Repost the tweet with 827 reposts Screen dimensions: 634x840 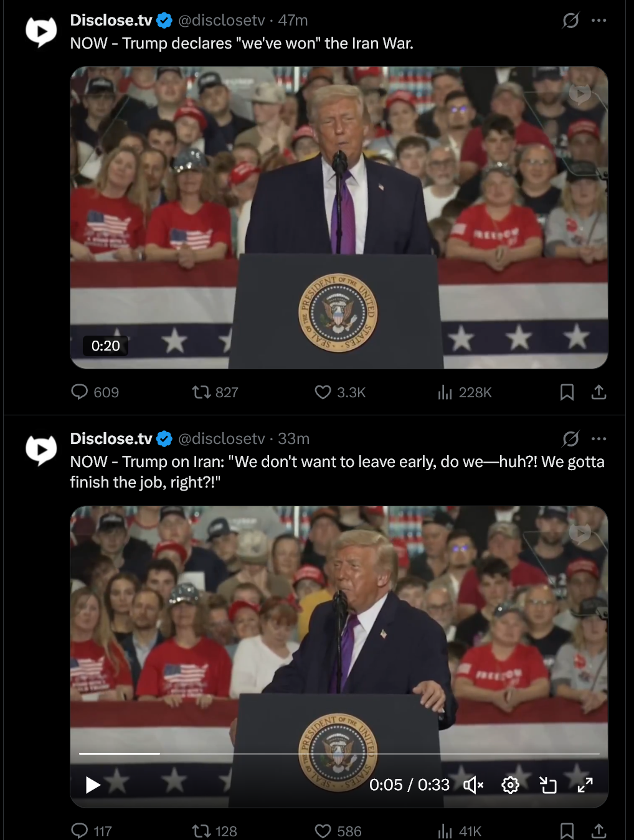click(x=215, y=392)
